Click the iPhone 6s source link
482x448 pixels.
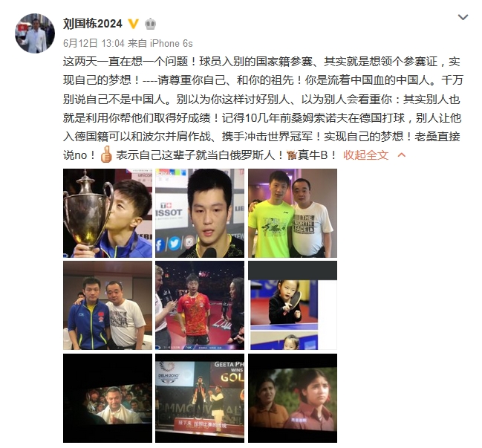point(172,43)
